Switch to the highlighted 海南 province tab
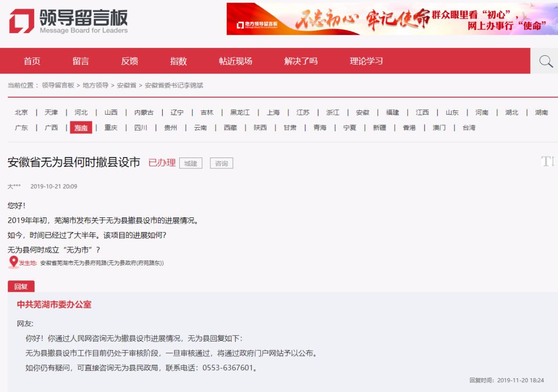 click(81, 128)
